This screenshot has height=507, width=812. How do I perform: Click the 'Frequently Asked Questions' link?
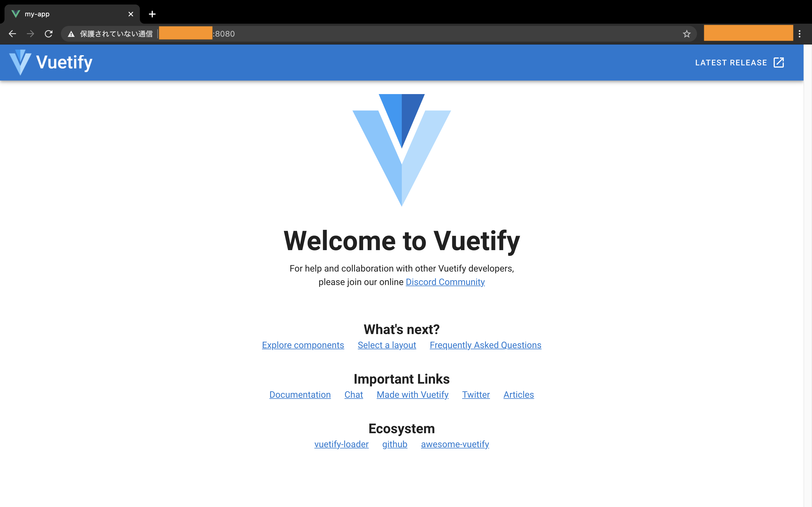coord(485,345)
